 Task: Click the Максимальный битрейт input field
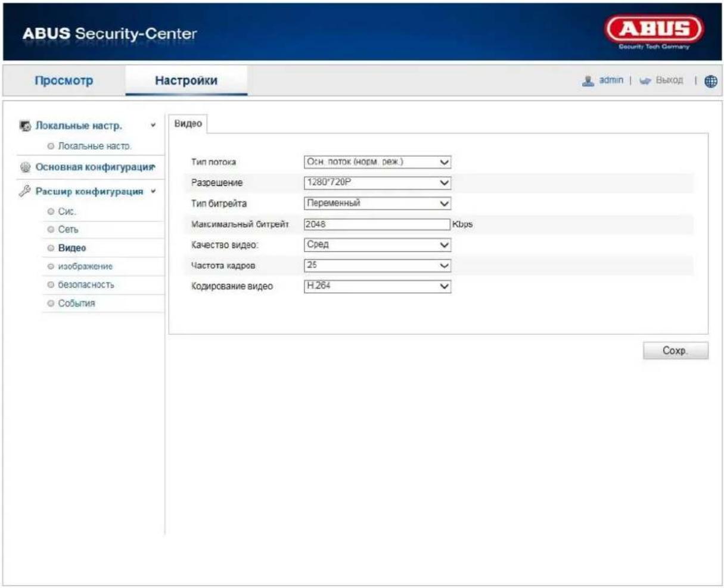click(x=377, y=224)
